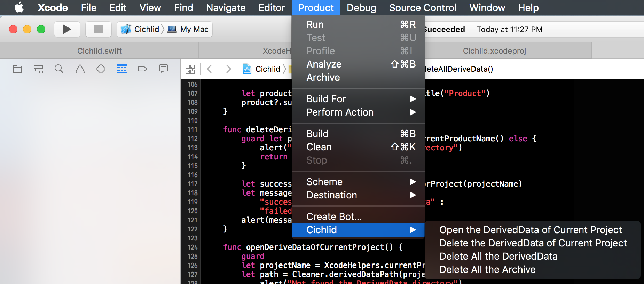Screen dimensions: 644x284
Task: Open the Edit menu
Action: (x=118, y=8)
